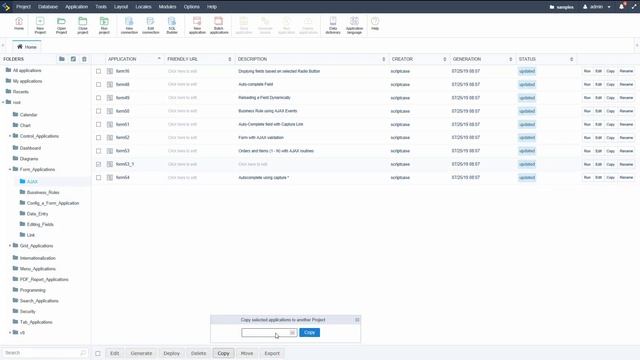The height and width of the screenshot is (360, 640).
Task: Click the blue Copy button in popup
Action: pos(309,333)
